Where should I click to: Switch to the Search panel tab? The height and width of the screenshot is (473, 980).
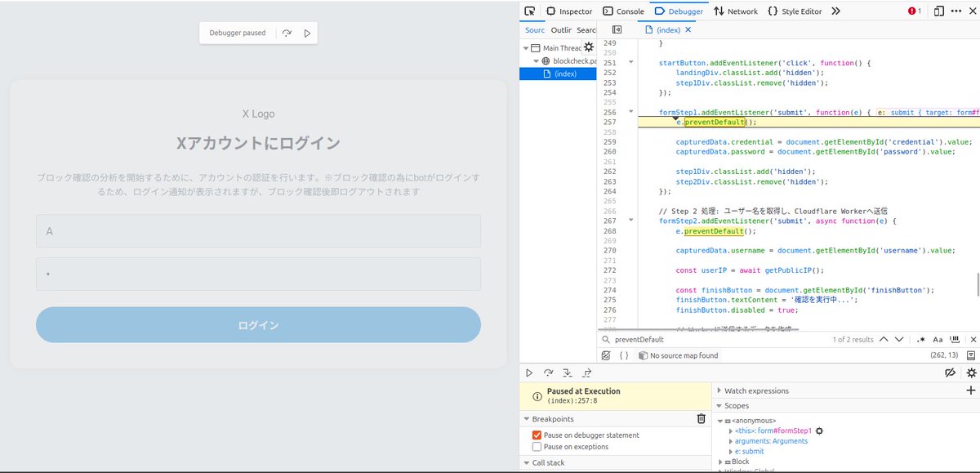(x=586, y=30)
